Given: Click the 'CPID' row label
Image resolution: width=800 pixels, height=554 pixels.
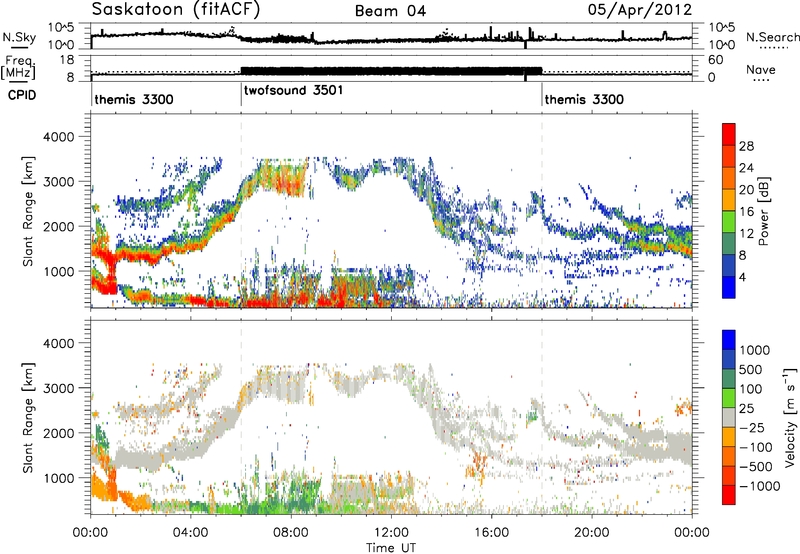Looking at the screenshot, I should pos(22,94).
